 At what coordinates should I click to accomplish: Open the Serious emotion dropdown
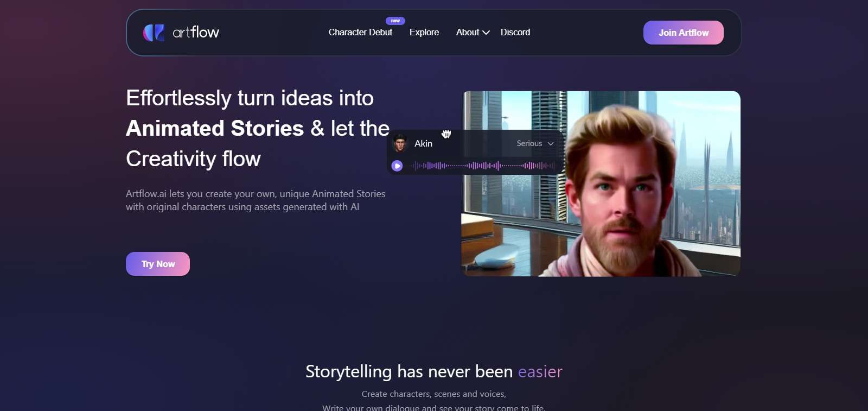pos(535,143)
